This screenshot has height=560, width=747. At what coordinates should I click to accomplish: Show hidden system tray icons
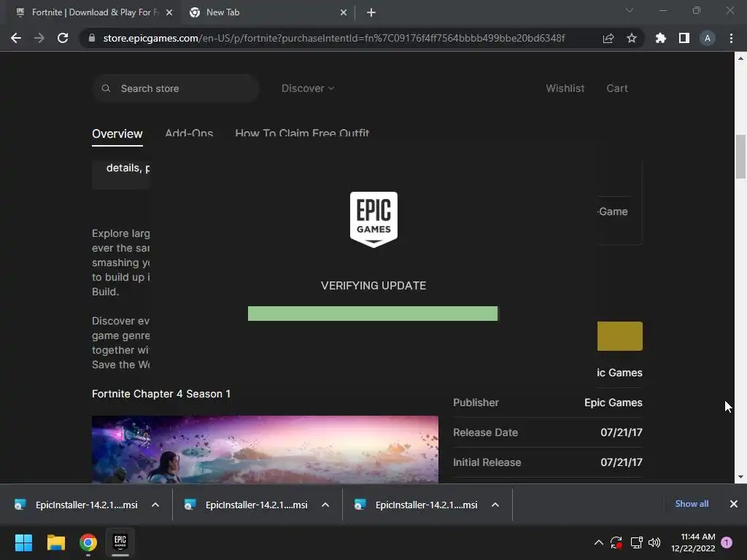(599, 542)
